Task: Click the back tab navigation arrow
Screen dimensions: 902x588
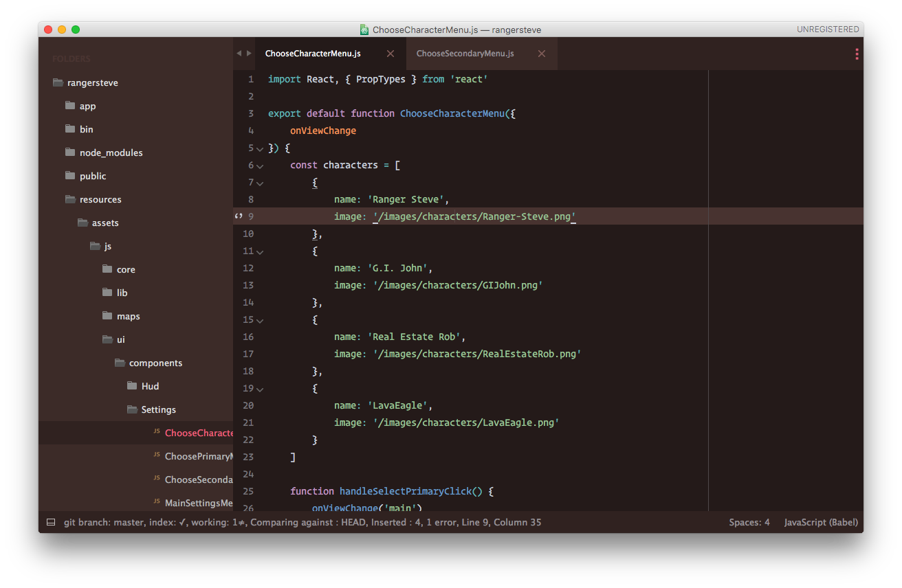Action: click(239, 54)
